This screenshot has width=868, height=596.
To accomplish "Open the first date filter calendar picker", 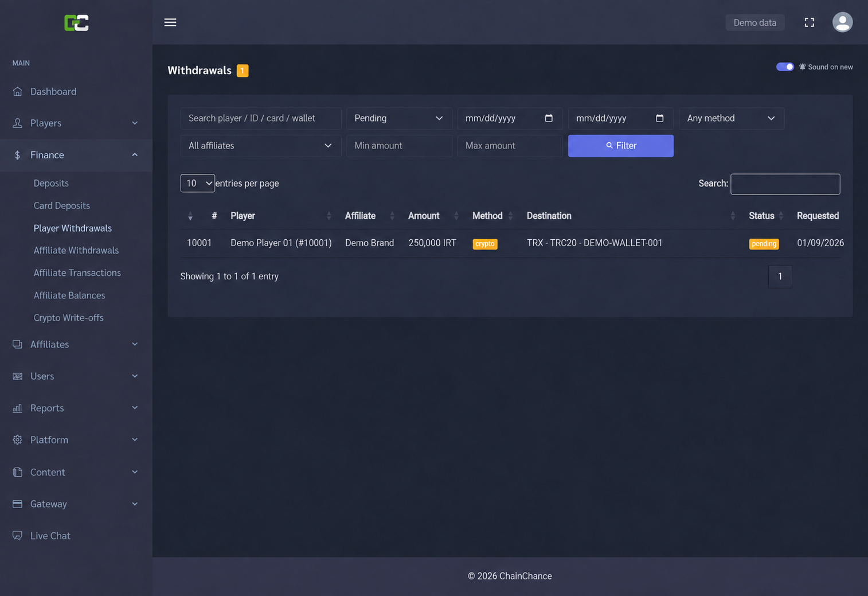I will point(549,118).
